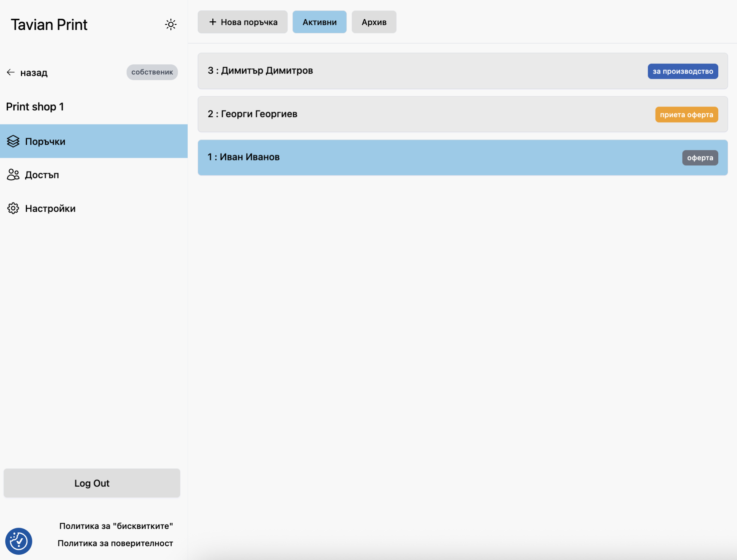Click the Tavian Print logo title
The image size is (737, 560).
[49, 25]
